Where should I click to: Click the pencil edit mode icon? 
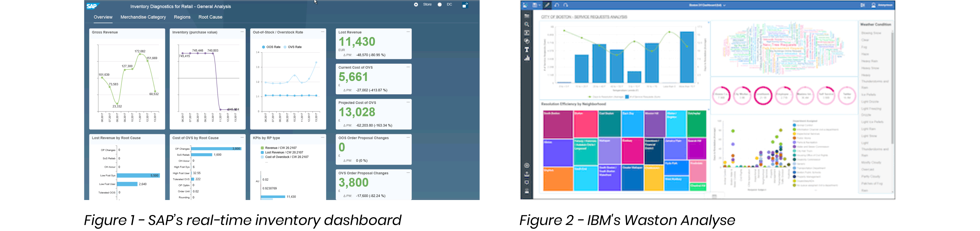pos(547,5)
